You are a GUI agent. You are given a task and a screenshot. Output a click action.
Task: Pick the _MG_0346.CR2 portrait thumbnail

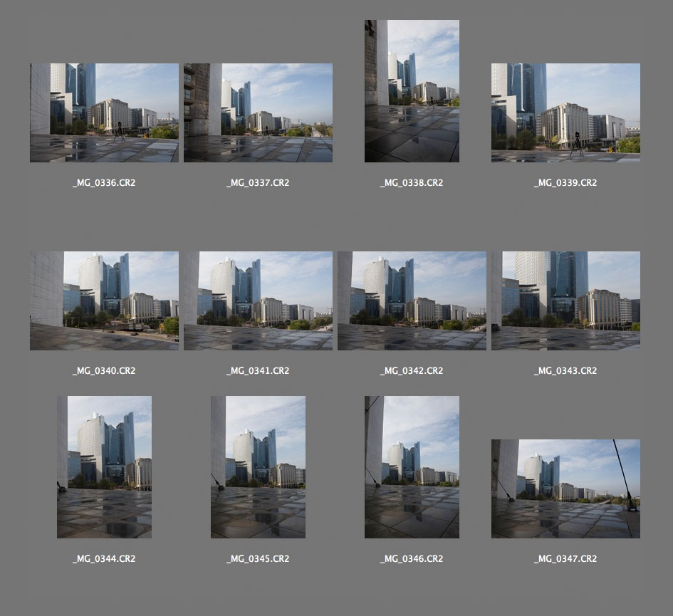click(x=412, y=467)
